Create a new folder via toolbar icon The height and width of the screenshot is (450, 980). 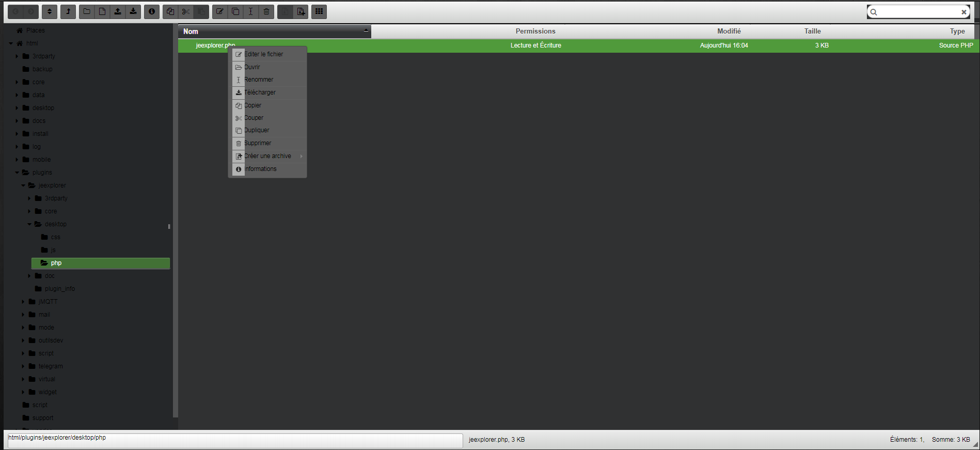click(87, 11)
